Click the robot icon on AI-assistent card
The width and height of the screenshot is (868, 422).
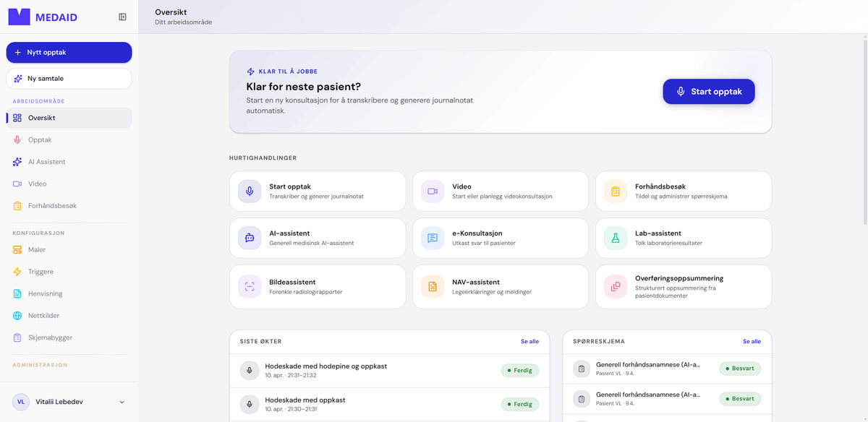250,238
